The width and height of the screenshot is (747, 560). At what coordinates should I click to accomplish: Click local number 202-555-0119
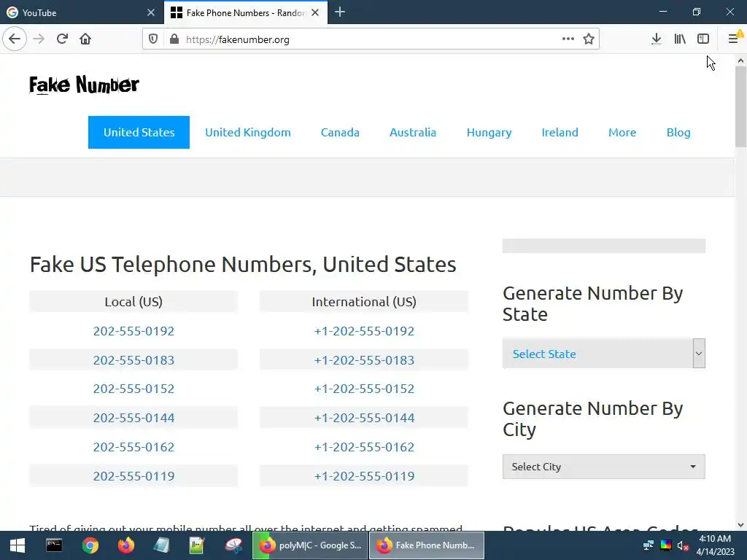134,475
